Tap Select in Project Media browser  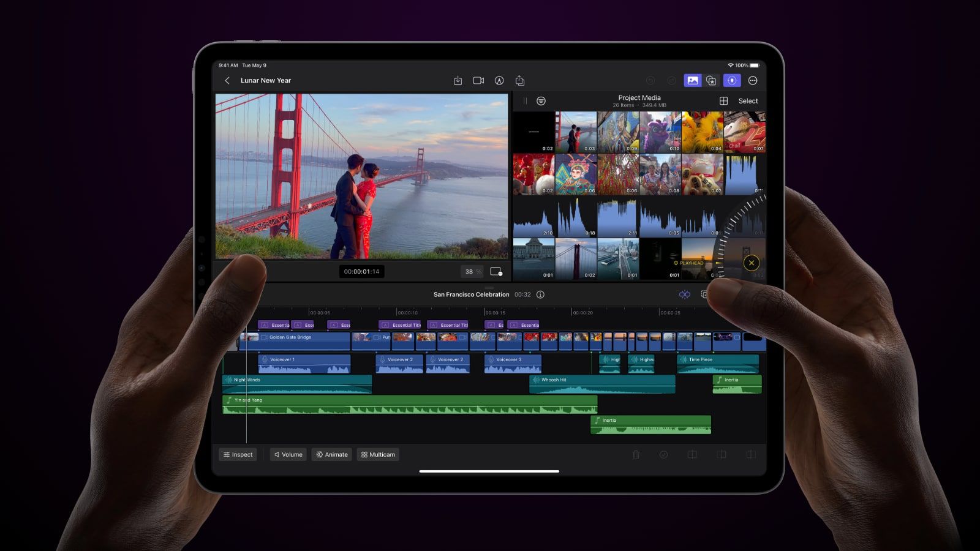point(748,101)
